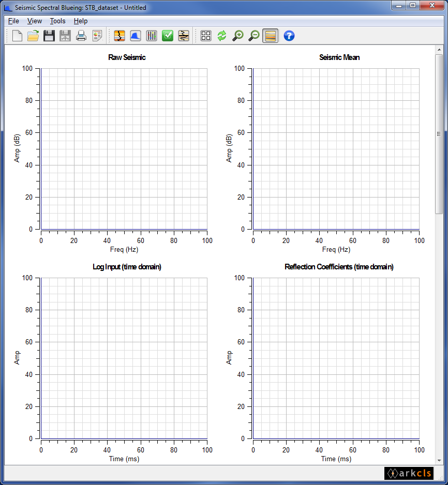Click the vertical scrollbar thumb
448x485 pixels.
(439, 134)
